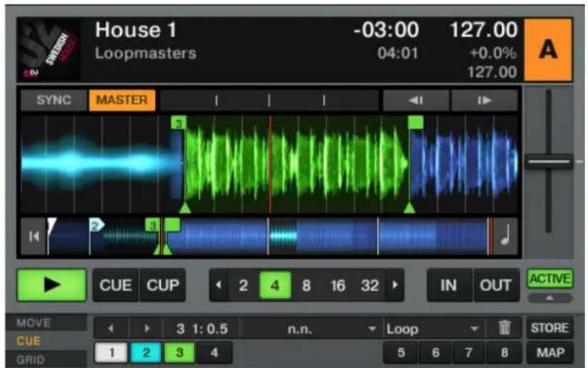Jump to the next cue point arrow
The height and width of the screenshot is (368, 588).
tap(147, 329)
